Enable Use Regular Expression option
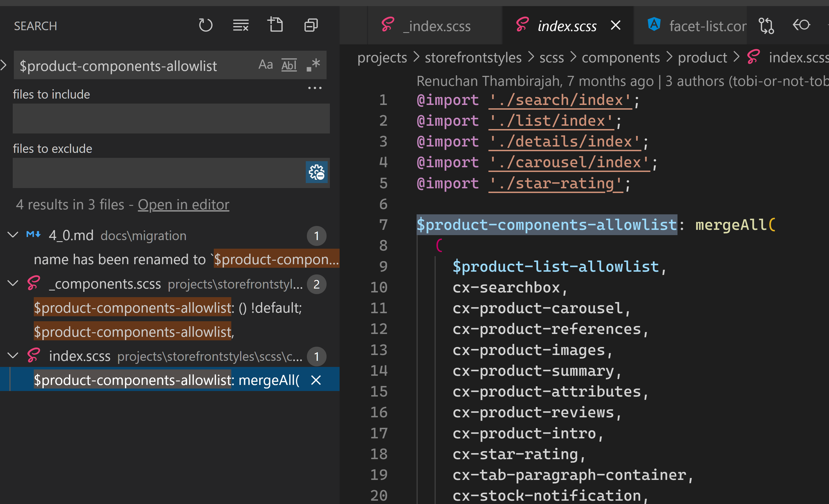This screenshot has width=829, height=504. pyautogui.click(x=313, y=65)
